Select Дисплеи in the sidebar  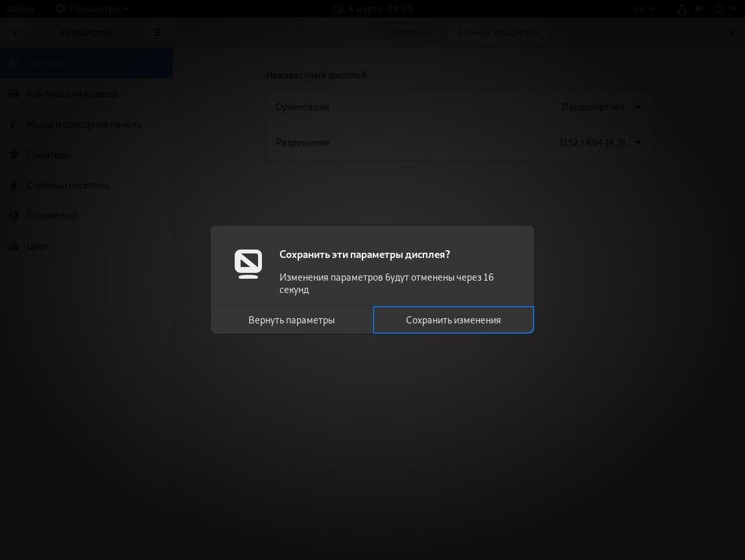coord(45,63)
